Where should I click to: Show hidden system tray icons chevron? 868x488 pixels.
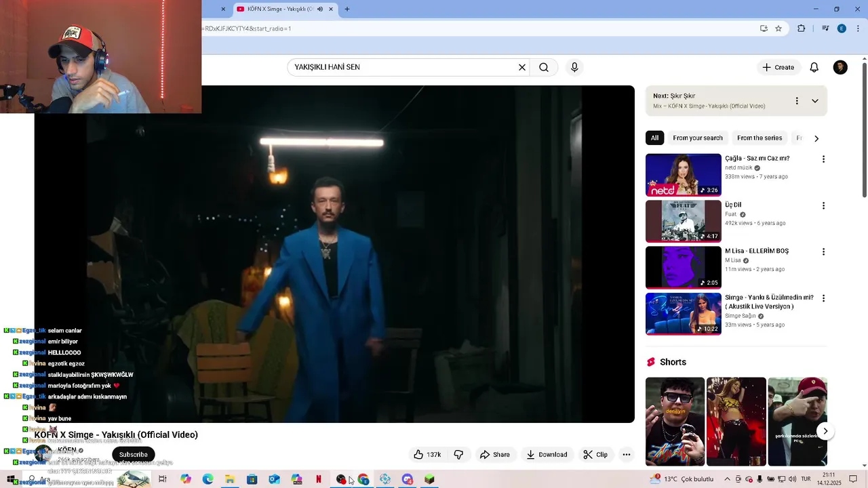coord(727,479)
